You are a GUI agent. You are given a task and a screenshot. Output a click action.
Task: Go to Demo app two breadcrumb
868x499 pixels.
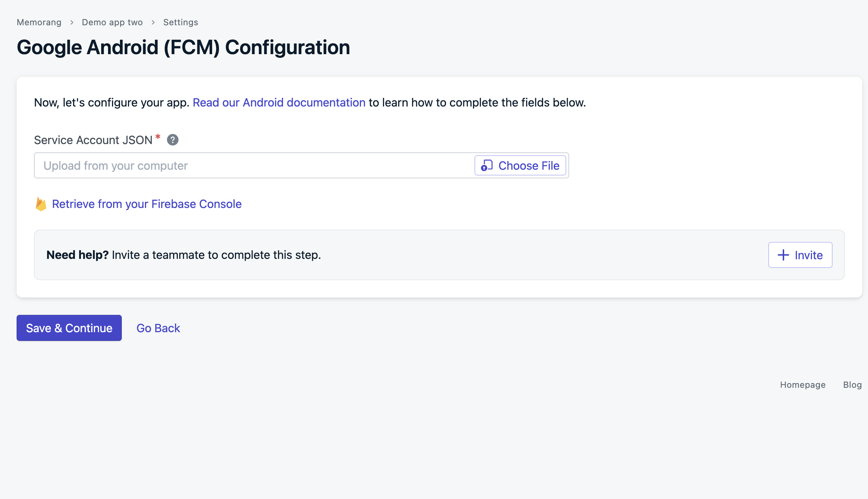pyautogui.click(x=112, y=22)
